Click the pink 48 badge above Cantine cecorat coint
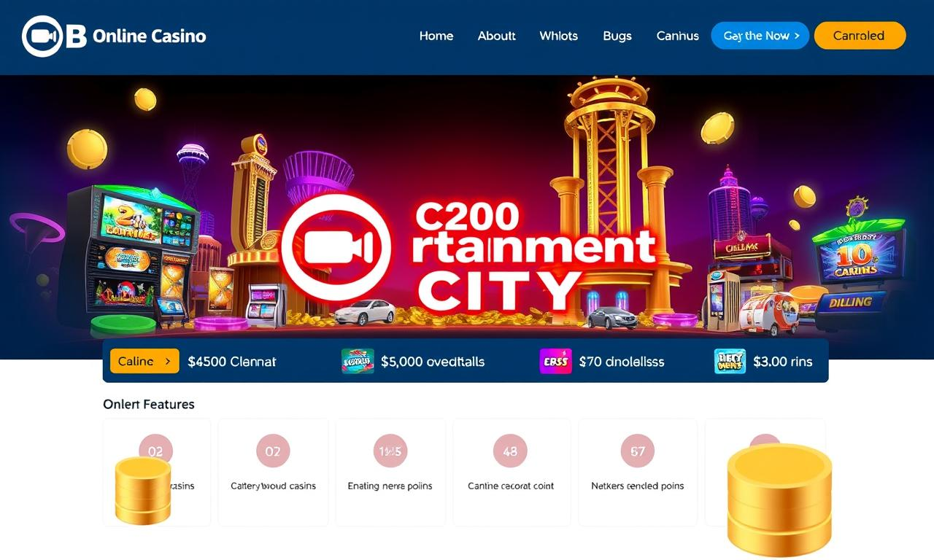The height and width of the screenshot is (560, 934). pyautogui.click(x=510, y=451)
